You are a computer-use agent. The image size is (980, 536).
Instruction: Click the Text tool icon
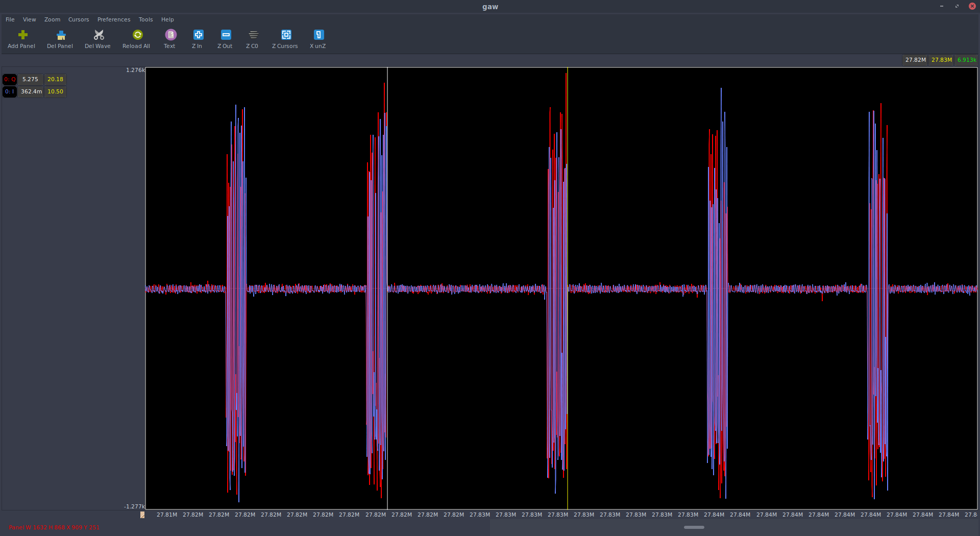170,35
